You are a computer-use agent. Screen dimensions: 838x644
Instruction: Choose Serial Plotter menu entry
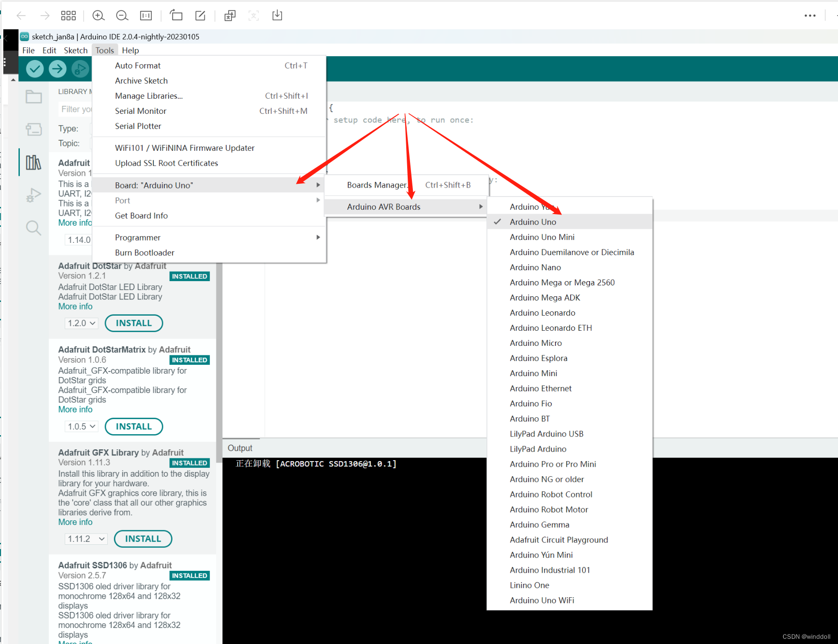click(x=209, y=126)
